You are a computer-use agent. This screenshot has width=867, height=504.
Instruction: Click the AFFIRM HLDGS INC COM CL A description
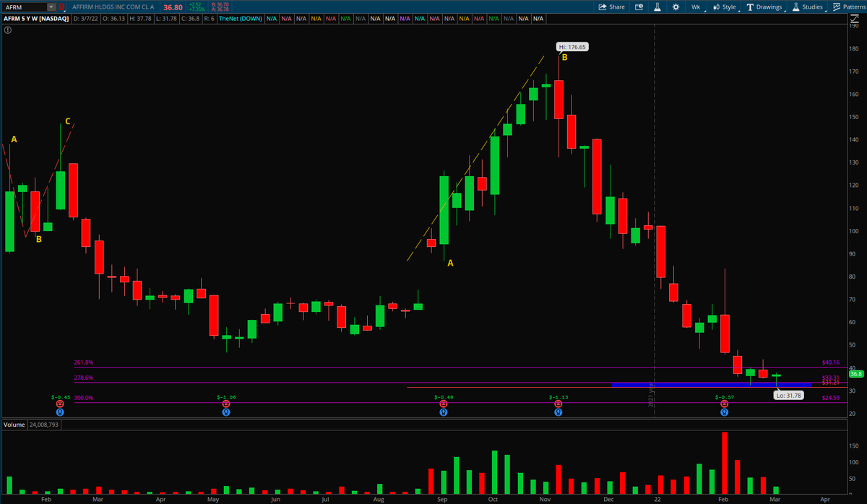click(x=113, y=6)
